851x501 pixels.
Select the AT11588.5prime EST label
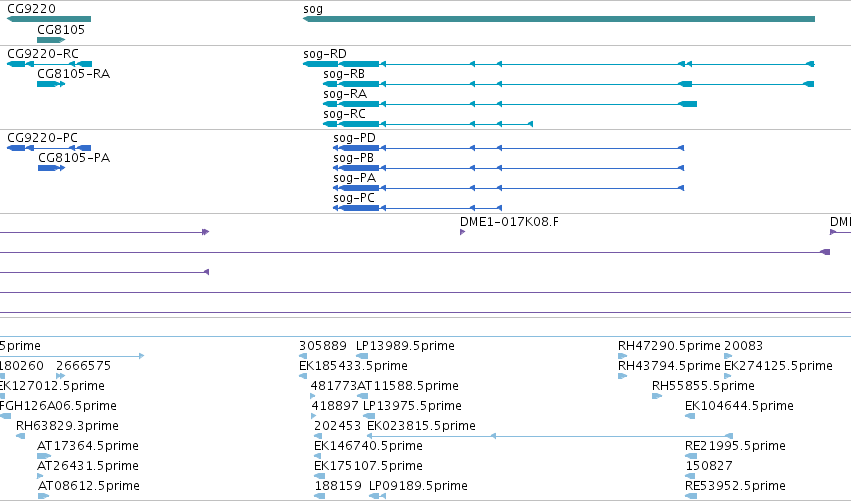[408, 386]
